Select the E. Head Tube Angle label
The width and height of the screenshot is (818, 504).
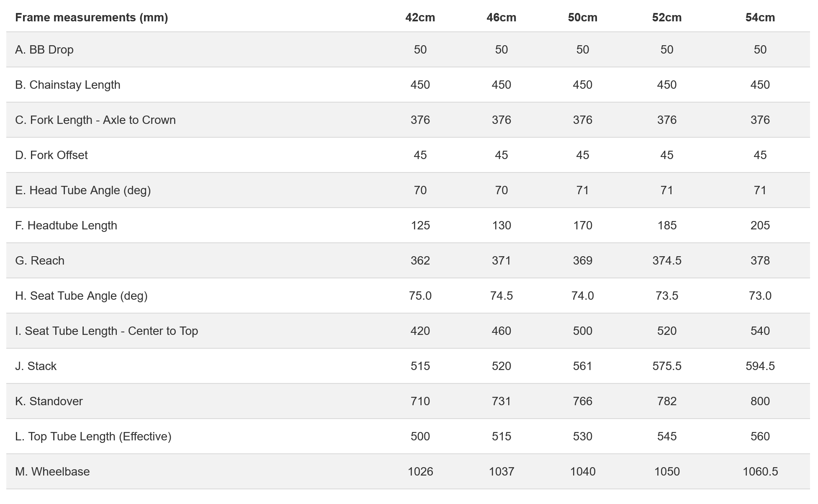(x=82, y=190)
